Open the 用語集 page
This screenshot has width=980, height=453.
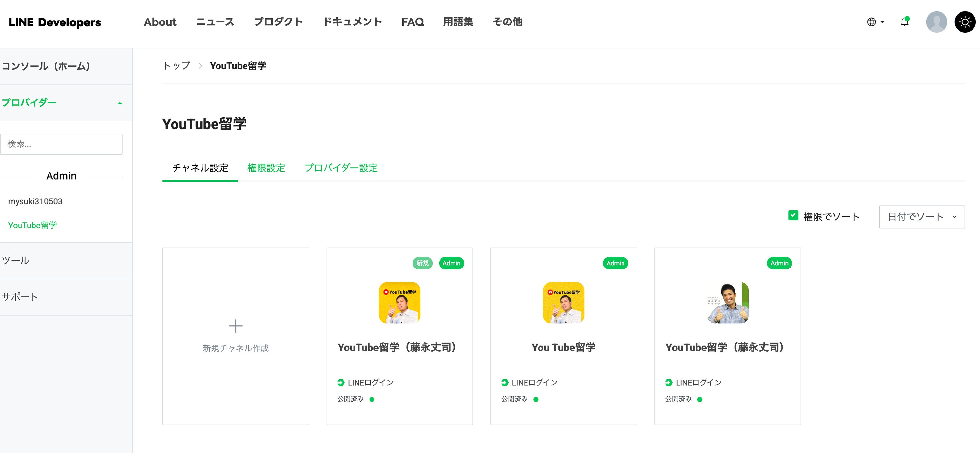(458, 22)
